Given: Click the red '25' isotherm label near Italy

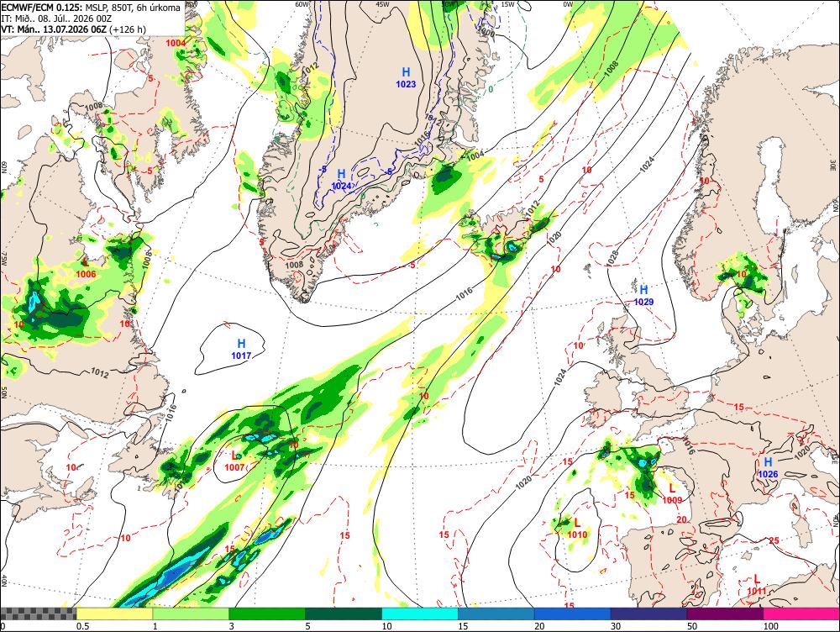Looking at the screenshot, I should tap(774, 540).
